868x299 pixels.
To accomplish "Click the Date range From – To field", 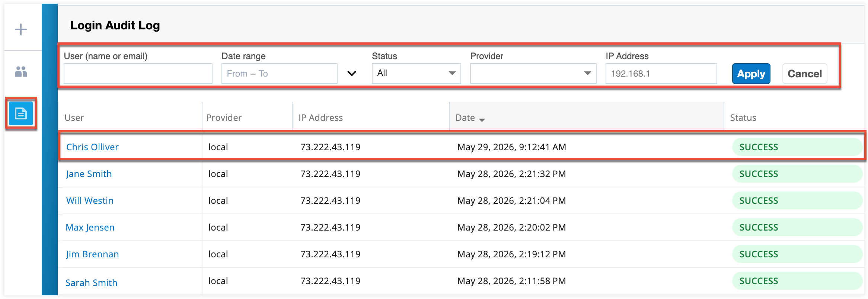I will (x=280, y=74).
